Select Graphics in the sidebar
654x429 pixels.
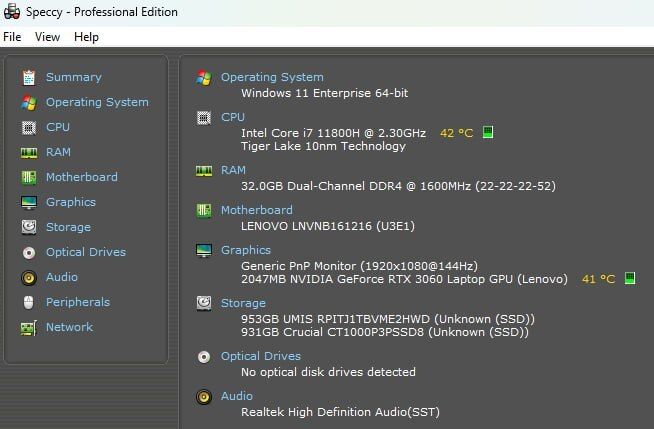pyautogui.click(x=71, y=202)
